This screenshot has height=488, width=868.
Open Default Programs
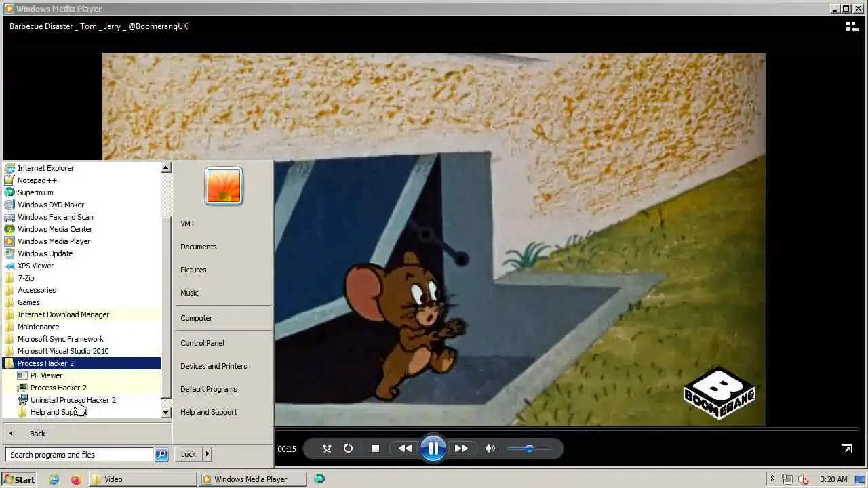tap(224, 389)
